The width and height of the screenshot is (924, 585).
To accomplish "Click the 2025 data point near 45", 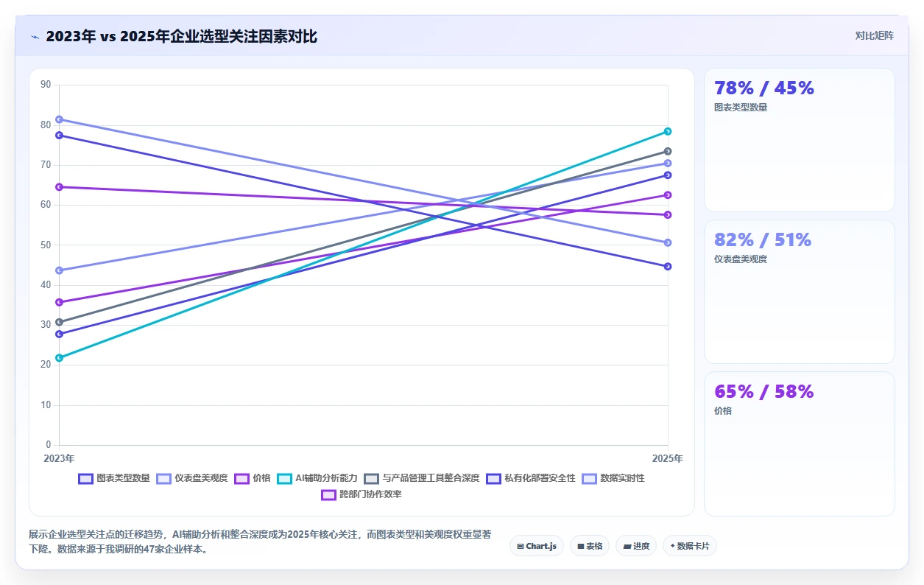I will (x=668, y=267).
